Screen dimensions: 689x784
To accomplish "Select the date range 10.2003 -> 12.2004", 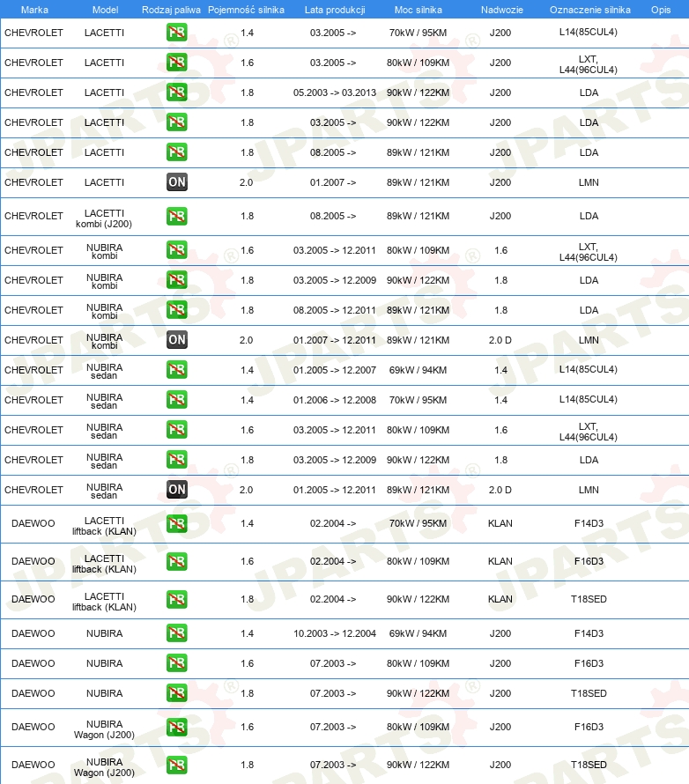I will click(x=335, y=633).
